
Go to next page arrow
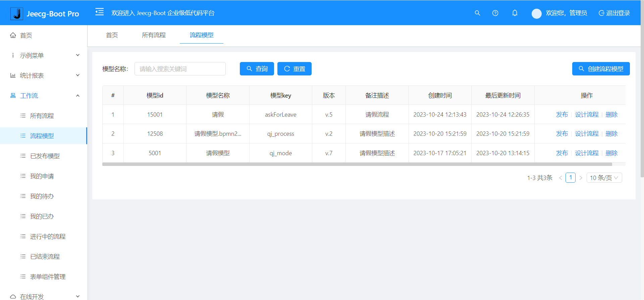point(581,178)
